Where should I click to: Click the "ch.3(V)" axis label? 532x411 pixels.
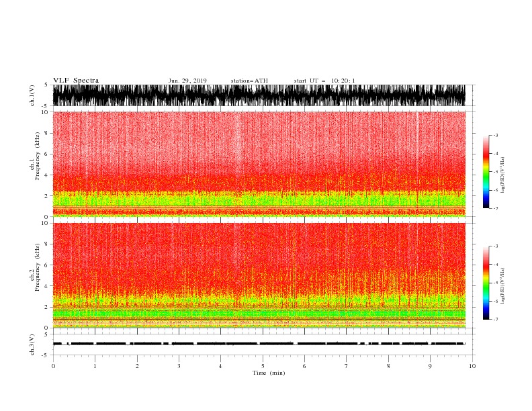pos(32,345)
